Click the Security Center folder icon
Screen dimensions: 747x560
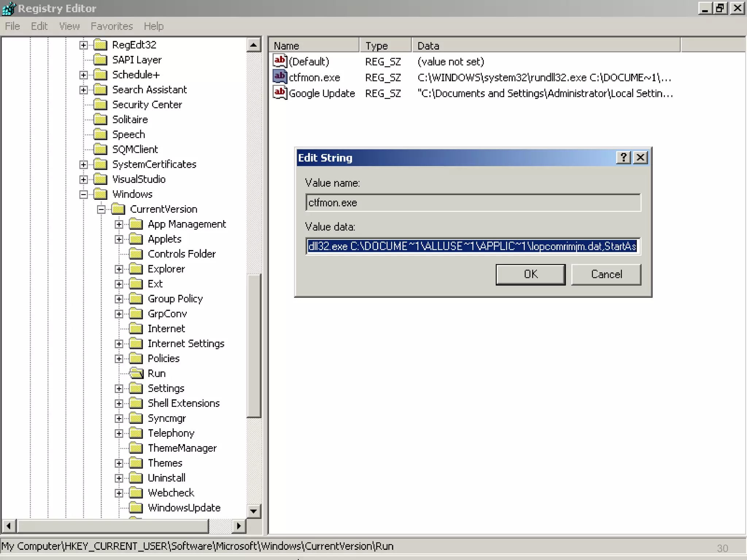click(100, 105)
